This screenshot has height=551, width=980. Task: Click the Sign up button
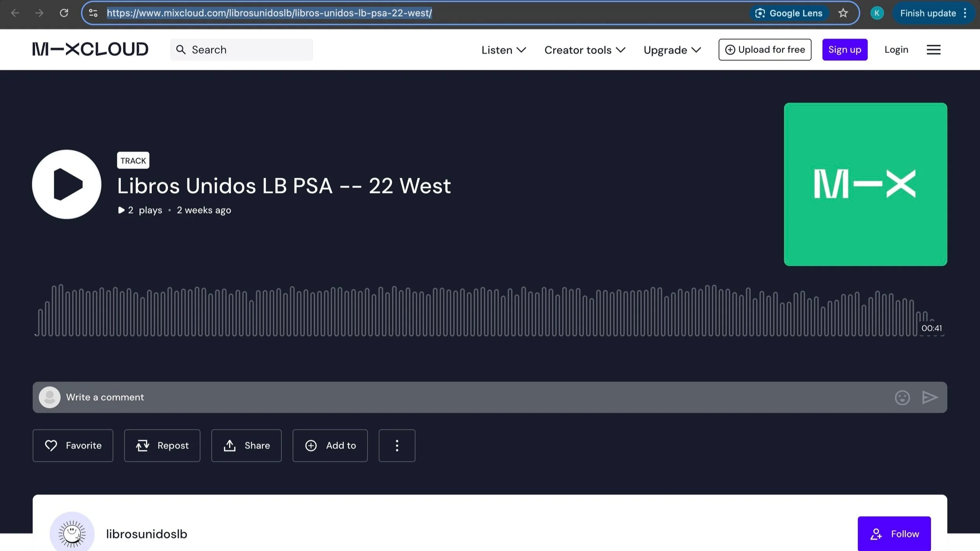coord(845,50)
